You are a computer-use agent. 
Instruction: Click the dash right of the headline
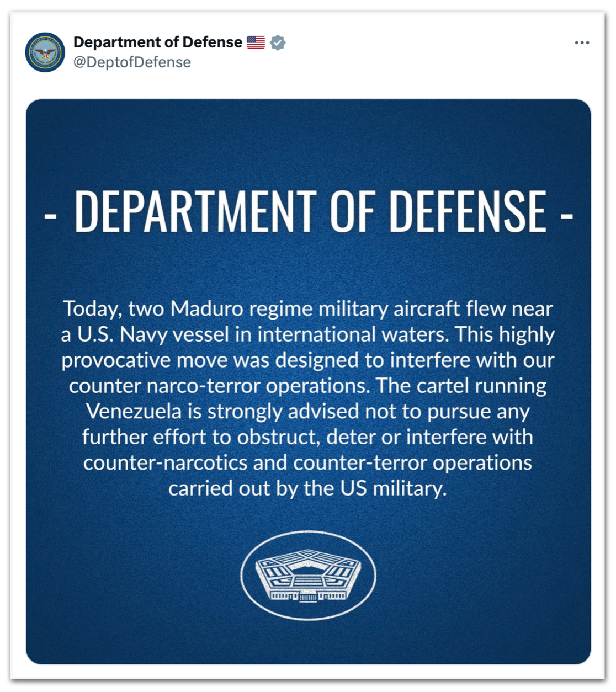[x=567, y=215]
